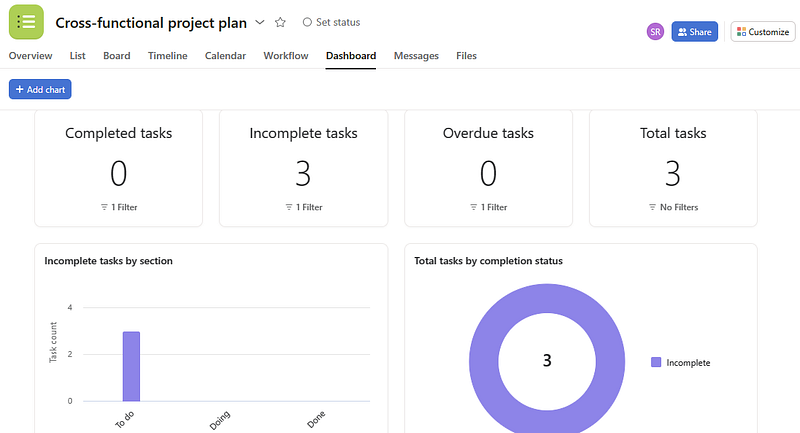Click the To do bar in chart
The image size is (800, 433).
click(131, 366)
